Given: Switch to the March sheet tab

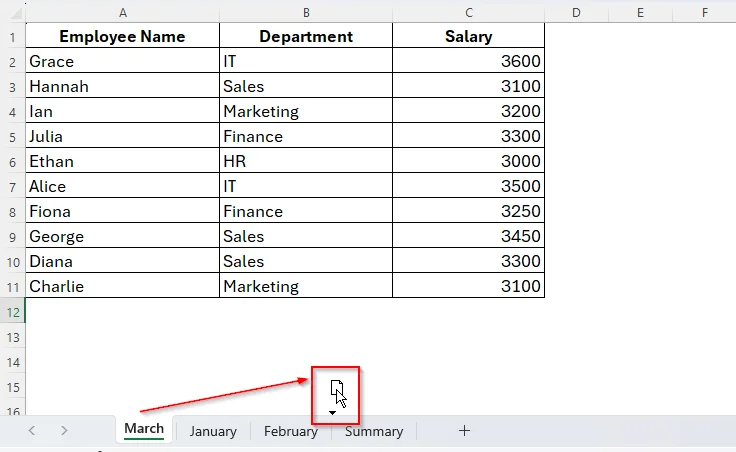Looking at the screenshot, I should coord(144,429).
